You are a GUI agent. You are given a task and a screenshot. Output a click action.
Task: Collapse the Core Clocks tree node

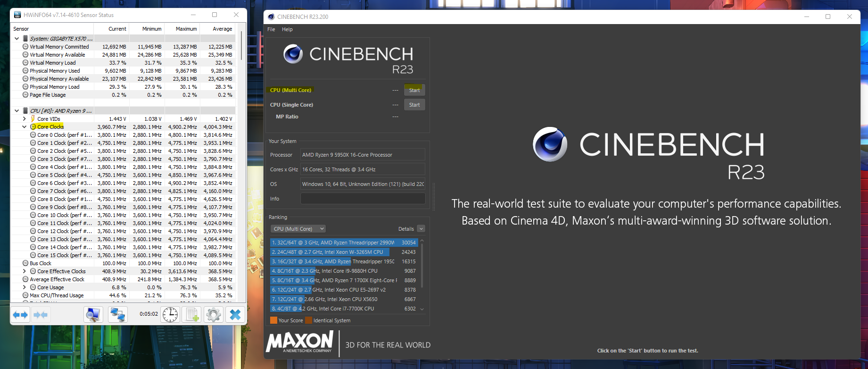tap(25, 127)
